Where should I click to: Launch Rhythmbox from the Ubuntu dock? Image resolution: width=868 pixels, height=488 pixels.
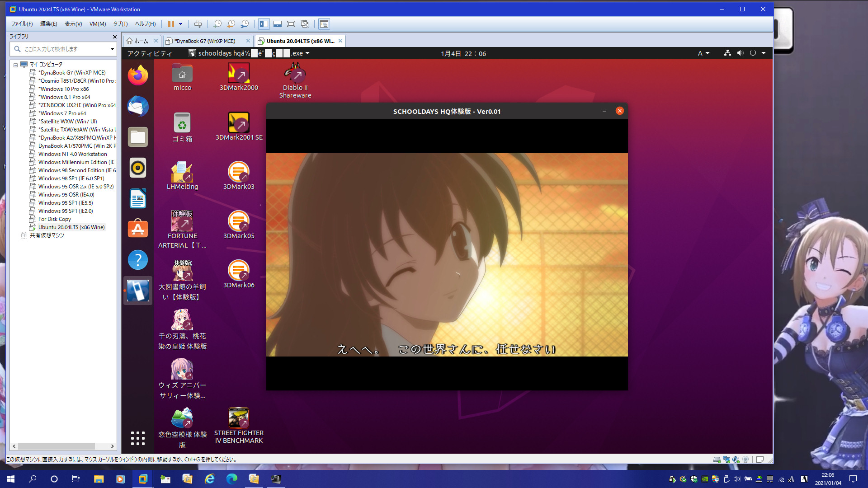tap(138, 168)
